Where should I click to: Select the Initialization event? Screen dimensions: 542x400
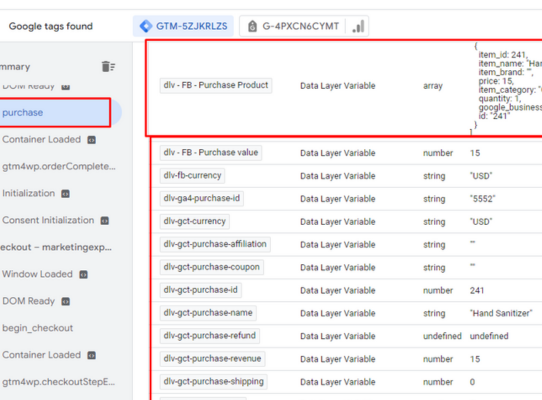coord(28,193)
